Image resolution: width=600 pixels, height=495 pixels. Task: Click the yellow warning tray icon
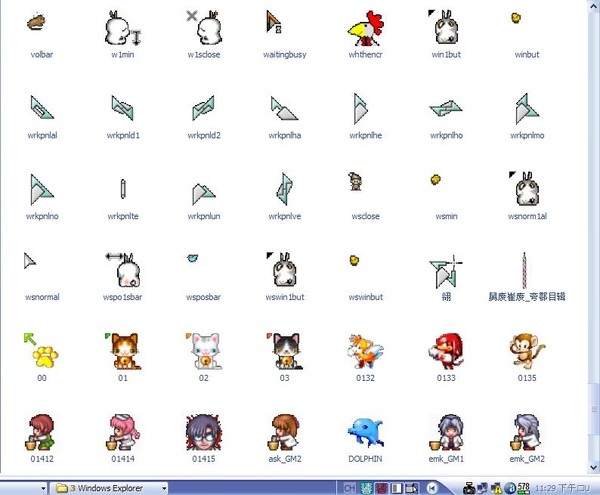[496, 488]
